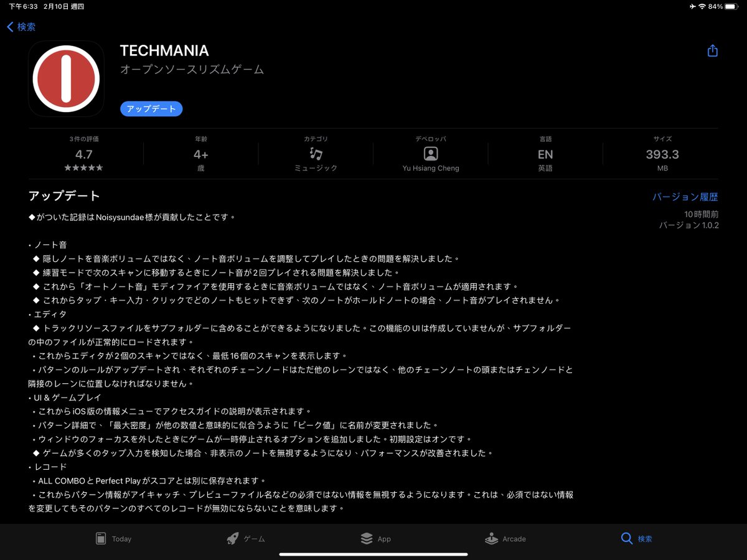Screen dimensions: 747x560
Task: Tap the バージョン 1.0.2 label
Action: point(689,225)
